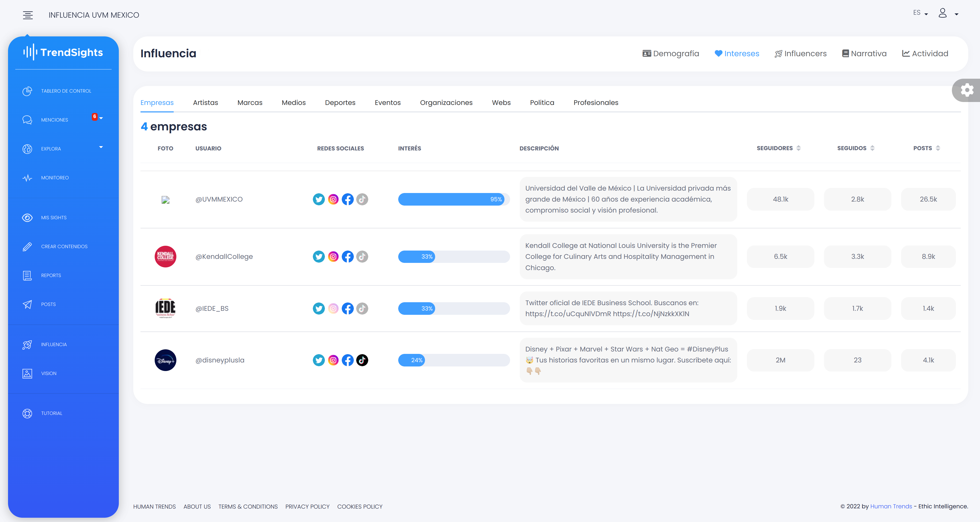Open @UVMMEXICO Instagram icon
980x522 pixels.
coord(333,199)
